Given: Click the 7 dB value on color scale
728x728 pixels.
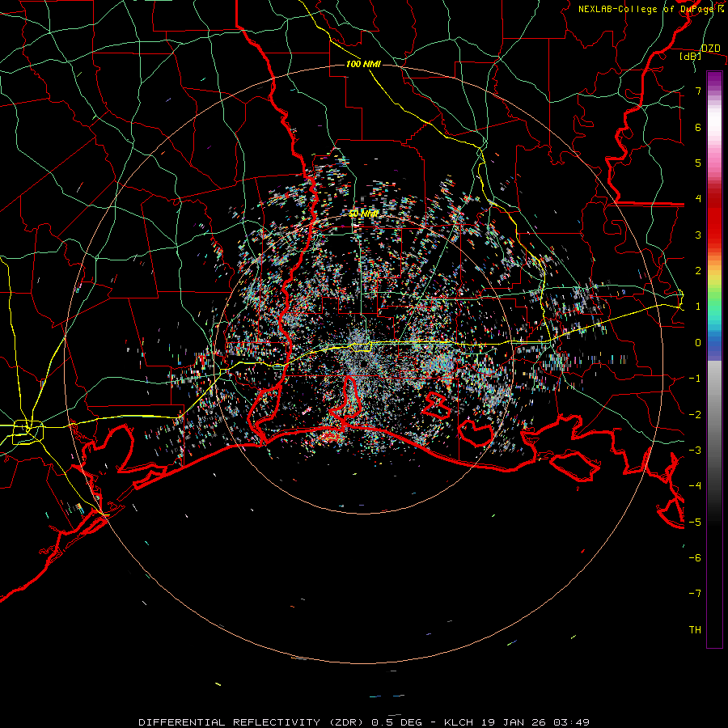Looking at the screenshot, I should (698, 91).
